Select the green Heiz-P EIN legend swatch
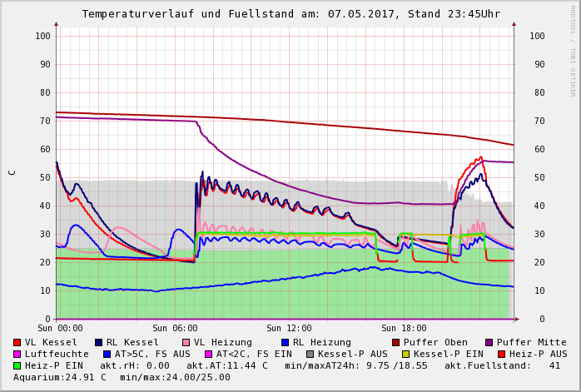 (17, 365)
